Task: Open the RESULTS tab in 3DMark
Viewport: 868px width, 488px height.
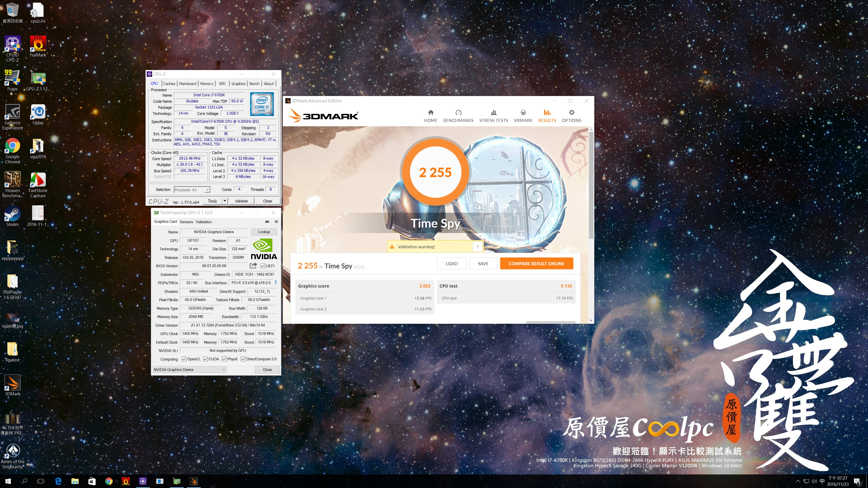Action: click(547, 116)
